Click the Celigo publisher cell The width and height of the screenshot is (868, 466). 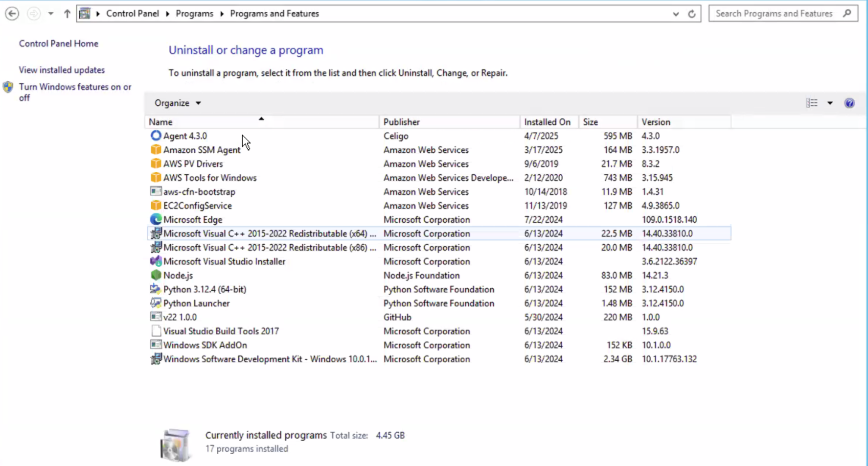(396, 136)
